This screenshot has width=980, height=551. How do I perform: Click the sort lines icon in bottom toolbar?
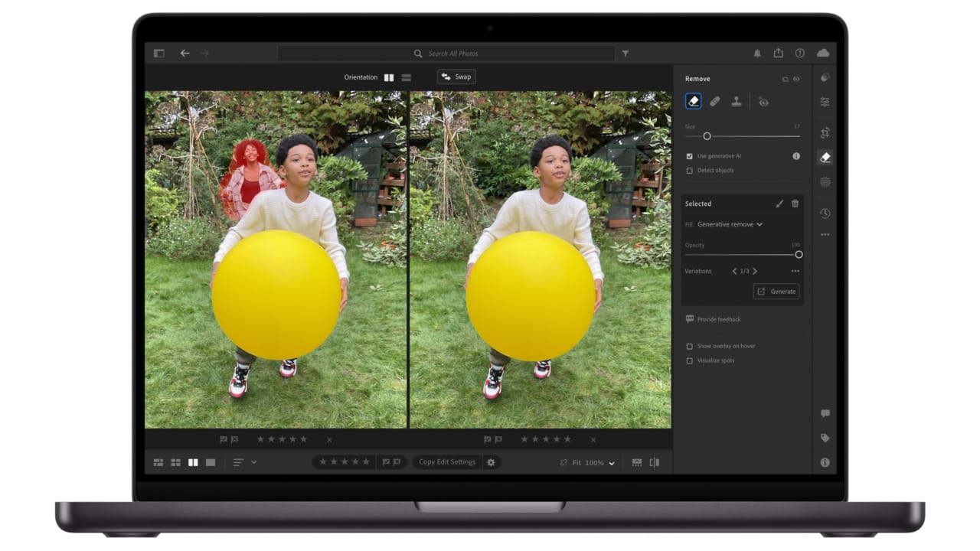click(x=238, y=462)
